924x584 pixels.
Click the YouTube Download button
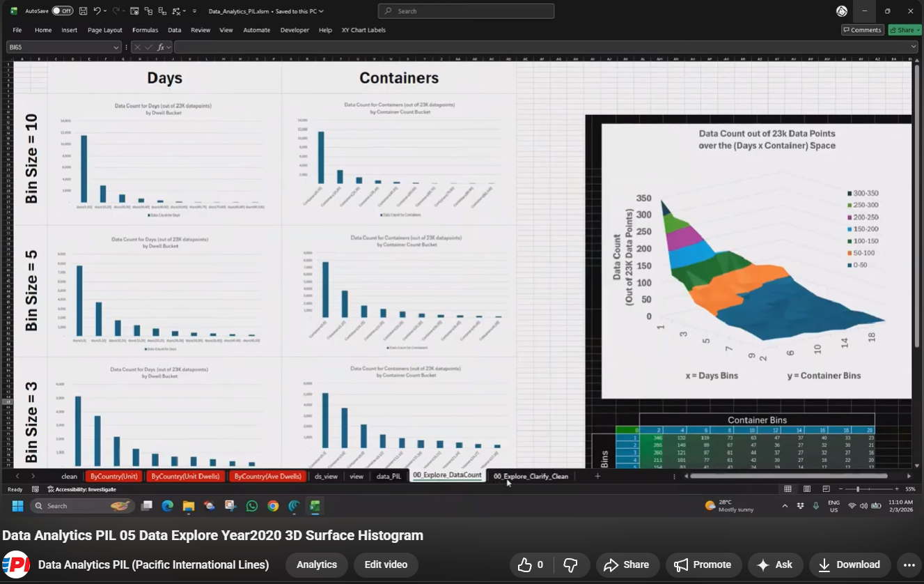[x=849, y=564]
